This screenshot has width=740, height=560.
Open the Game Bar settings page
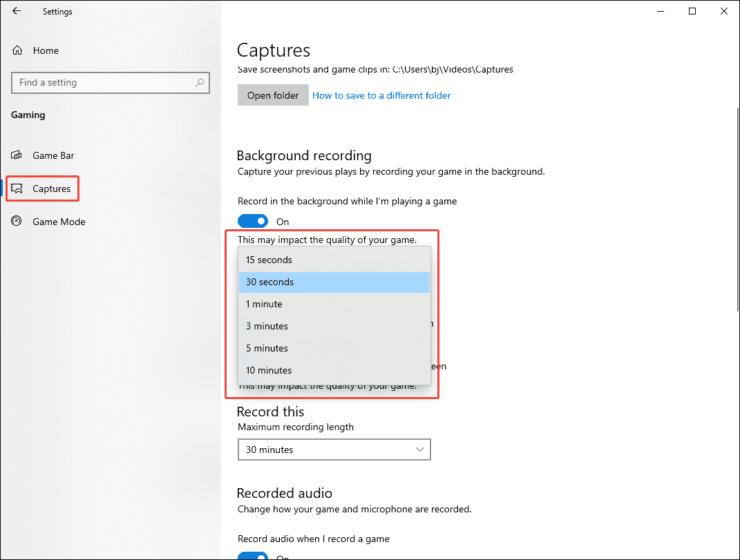pyautogui.click(x=53, y=155)
